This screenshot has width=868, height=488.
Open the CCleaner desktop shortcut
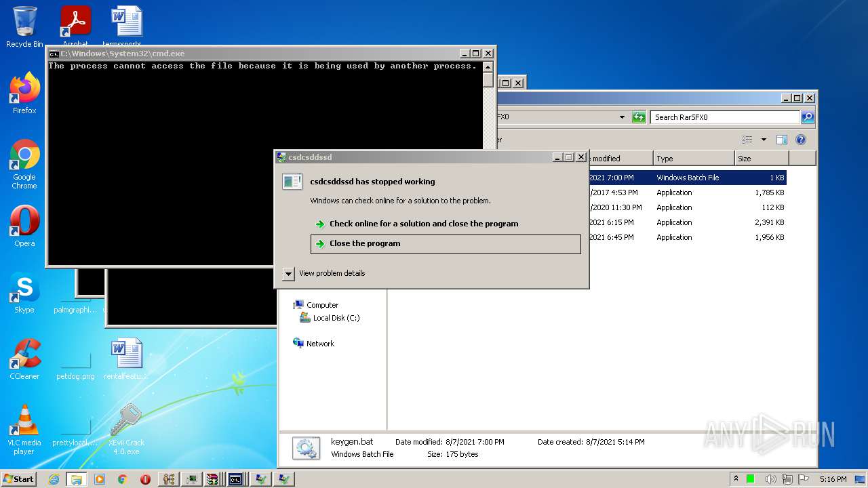click(x=24, y=359)
